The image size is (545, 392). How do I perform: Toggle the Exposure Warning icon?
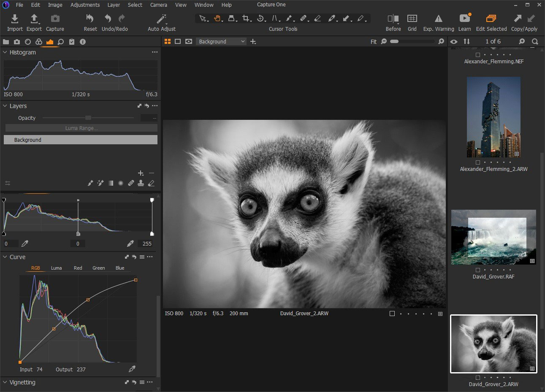tap(439, 19)
